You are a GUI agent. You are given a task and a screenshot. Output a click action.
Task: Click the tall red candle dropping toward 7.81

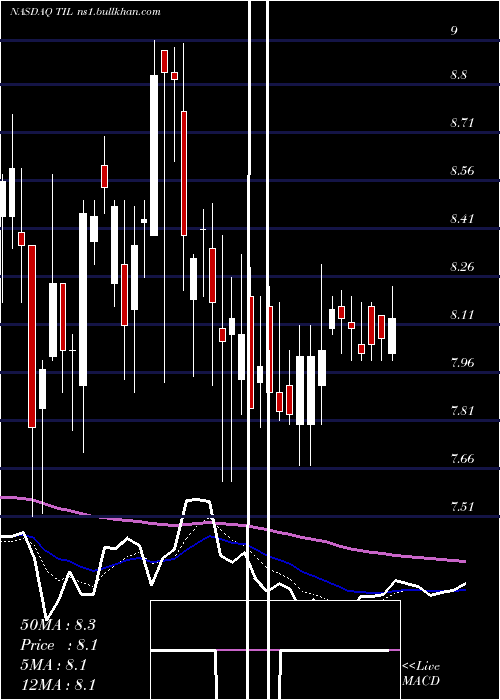(x=32, y=336)
